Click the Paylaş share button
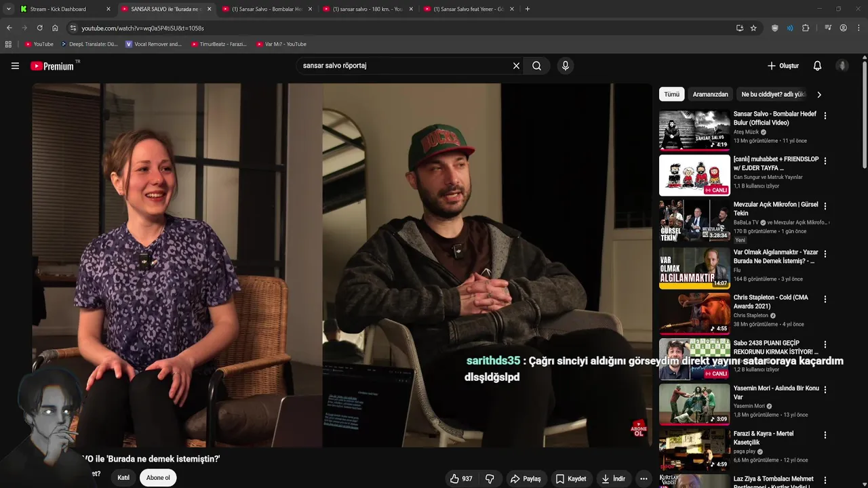Screen dimensions: 868x488 coord(526,479)
